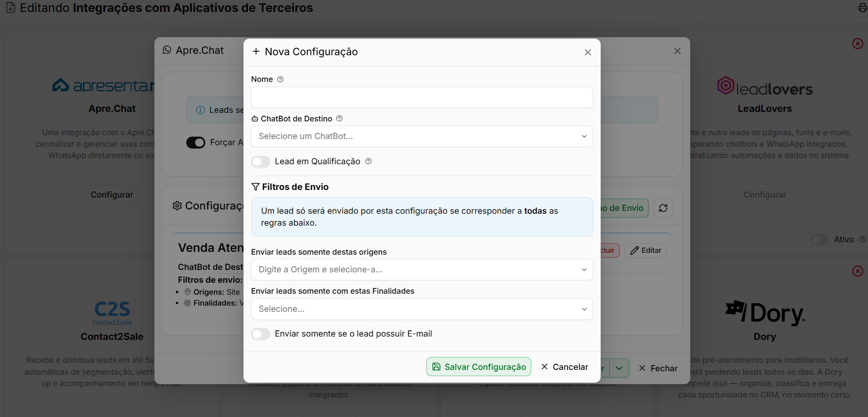Viewport: 868px width, 417px height.
Task: Click the document icon beside Editando title
Action: pyautogui.click(x=10, y=8)
